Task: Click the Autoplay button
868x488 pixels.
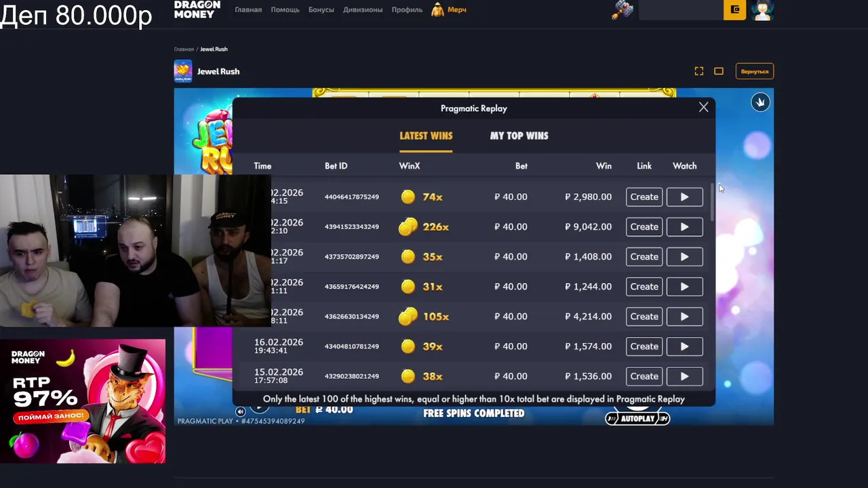Action: pyautogui.click(x=637, y=418)
